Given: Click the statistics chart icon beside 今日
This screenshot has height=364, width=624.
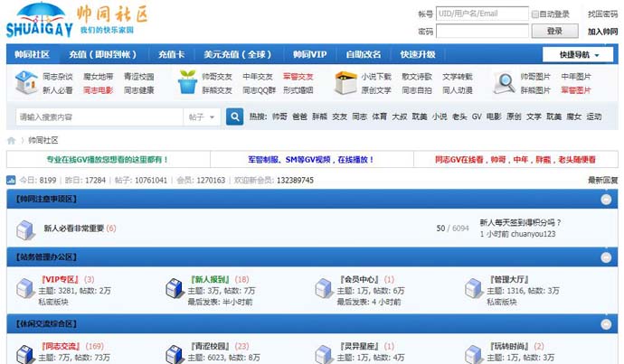Looking at the screenshot, I should 11,181.
